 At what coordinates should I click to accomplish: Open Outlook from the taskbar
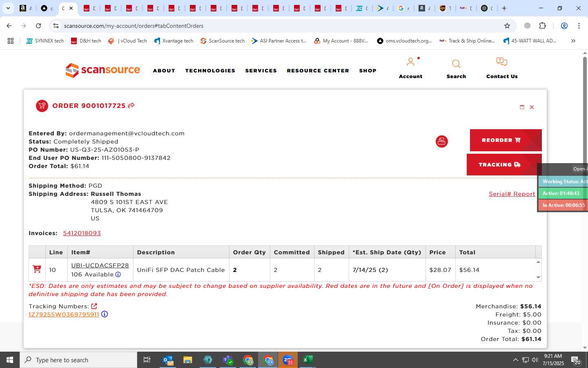168,360
